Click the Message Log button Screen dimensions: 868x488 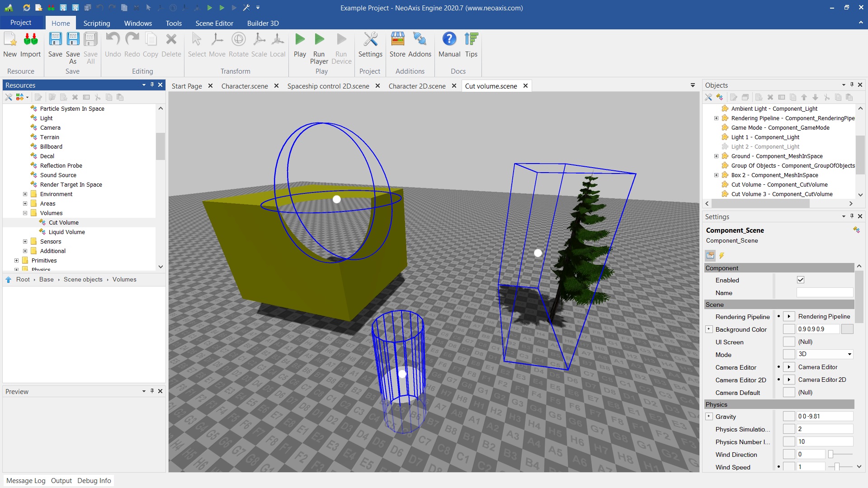point(26,481)
